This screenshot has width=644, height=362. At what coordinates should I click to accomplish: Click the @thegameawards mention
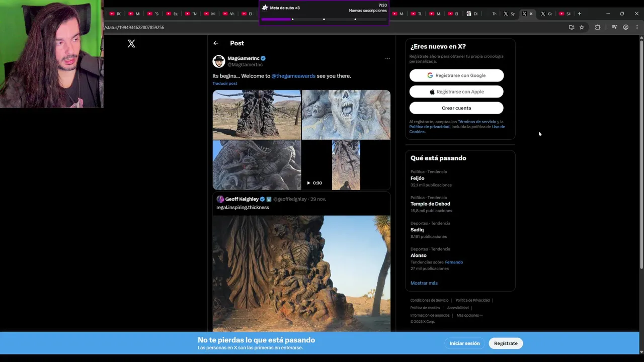click(293, 76)
